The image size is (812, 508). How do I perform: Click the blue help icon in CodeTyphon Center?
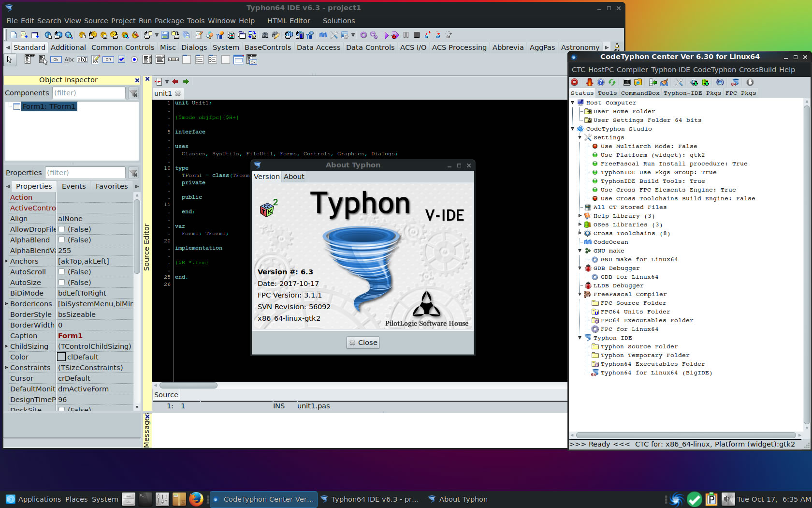coord(601,82)
